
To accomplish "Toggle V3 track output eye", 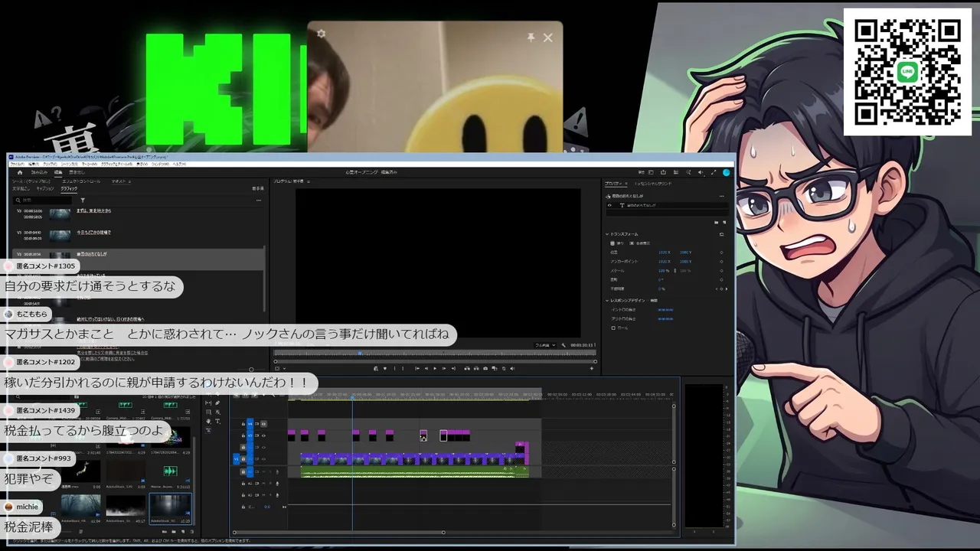I will click(x=263, y=435).
